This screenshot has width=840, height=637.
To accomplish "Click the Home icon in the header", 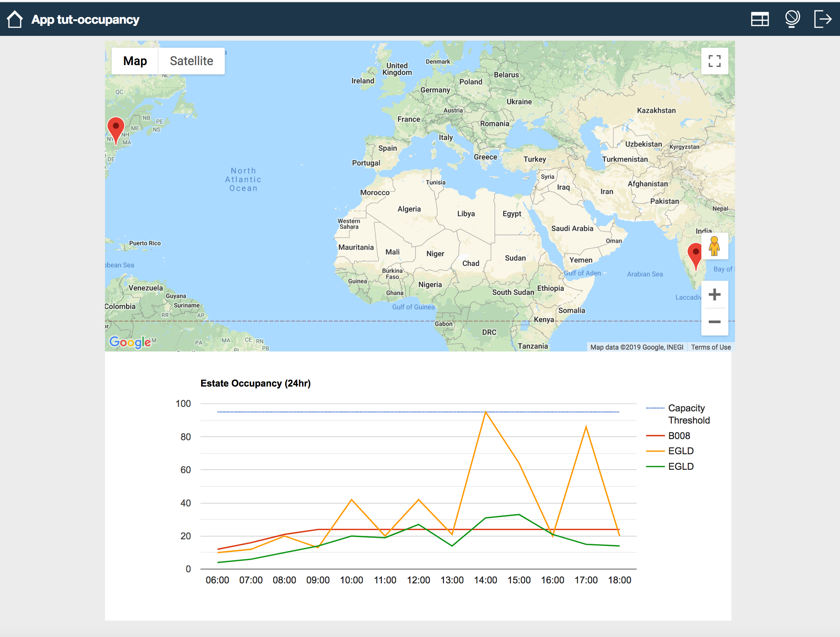I will (x=14, y=18).
